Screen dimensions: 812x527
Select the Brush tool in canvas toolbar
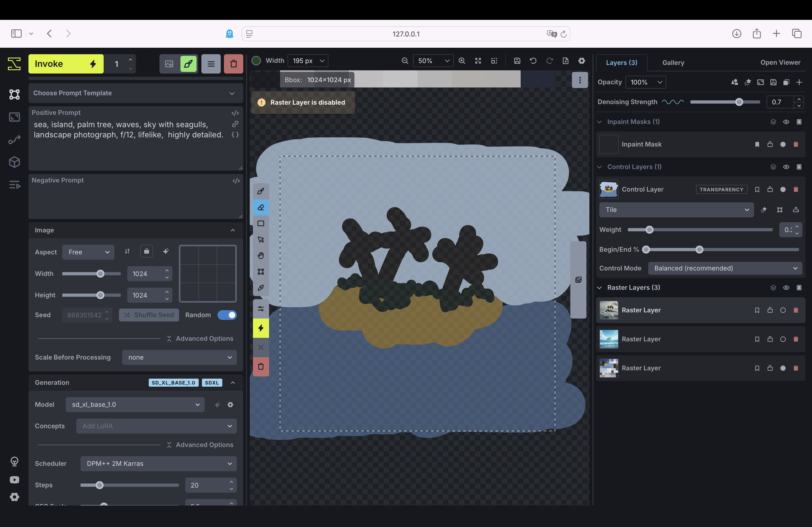261,191
